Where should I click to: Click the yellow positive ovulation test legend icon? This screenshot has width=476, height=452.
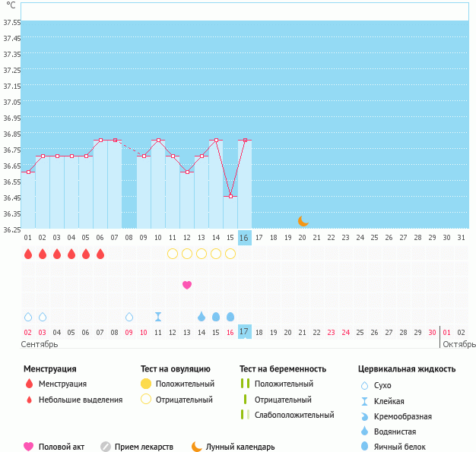click(147, 384)
